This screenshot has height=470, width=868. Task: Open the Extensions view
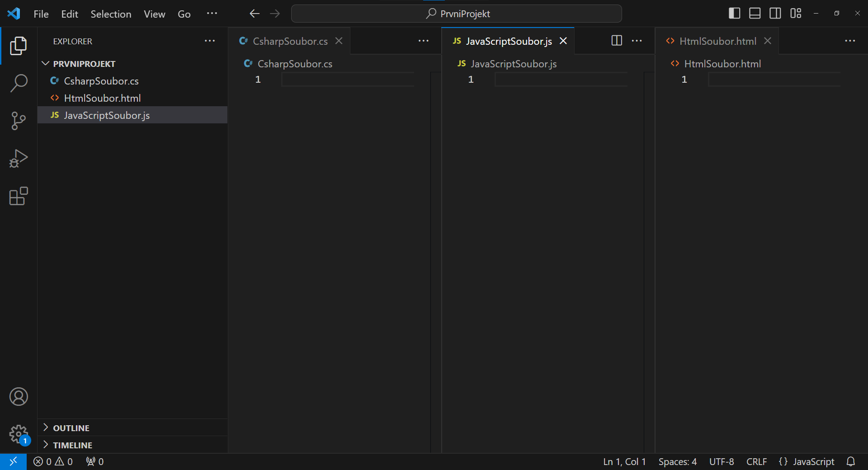(x=19, y=196)
